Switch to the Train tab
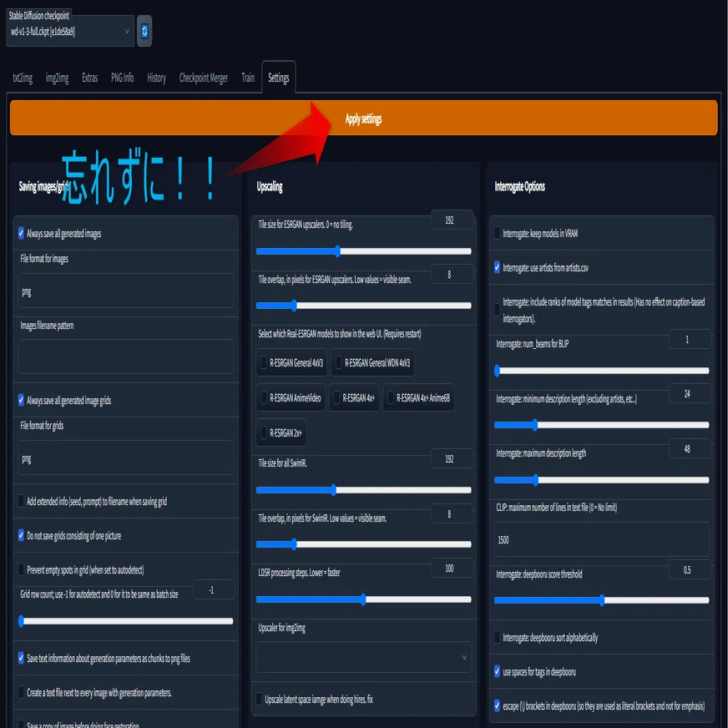This screenshot has width=728, height=728. click(x=248, y=78)
